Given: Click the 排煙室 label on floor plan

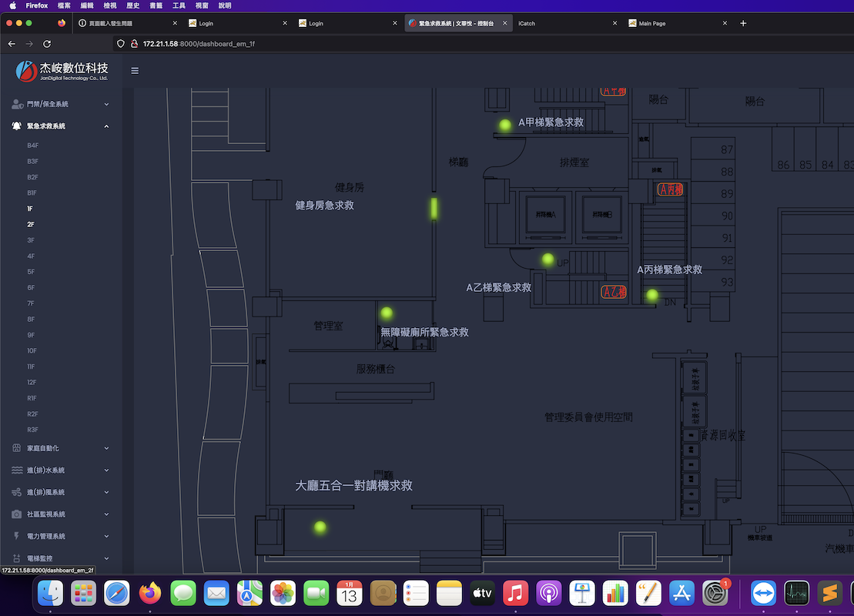Looking at the screenshot, I should click(x=574, y=162).
